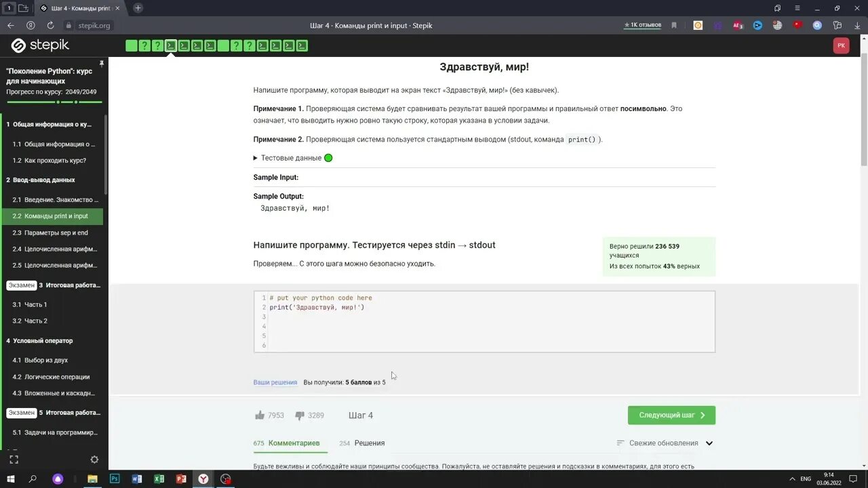Click inside the Python code editor

tap(484, 322)
